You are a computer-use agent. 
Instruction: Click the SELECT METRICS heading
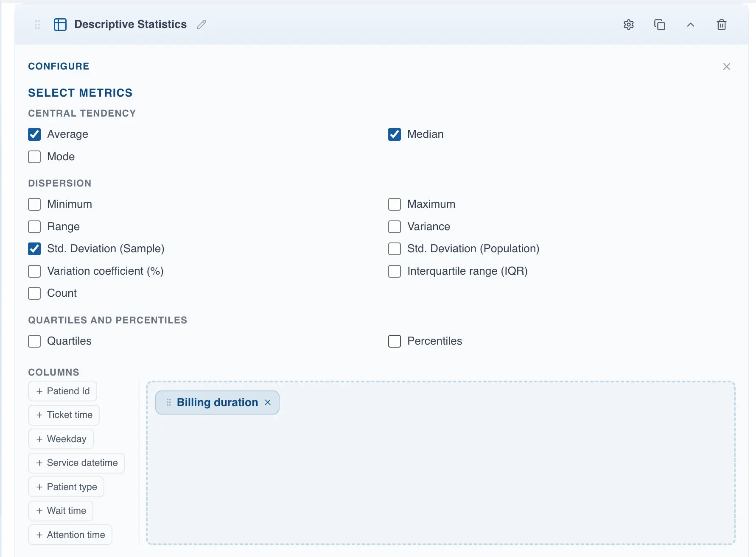pos(80,92)
